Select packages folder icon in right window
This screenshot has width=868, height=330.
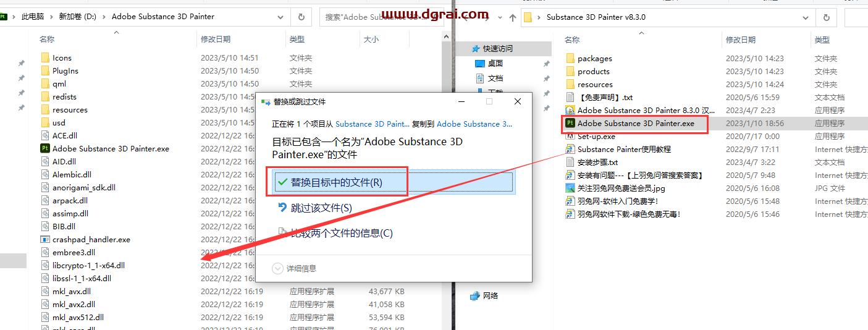[570, 58]
